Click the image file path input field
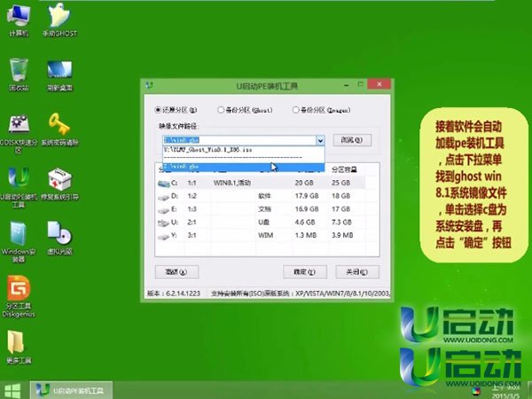Image resolution: width=532 pixels, height=399 pixels. 239,140
